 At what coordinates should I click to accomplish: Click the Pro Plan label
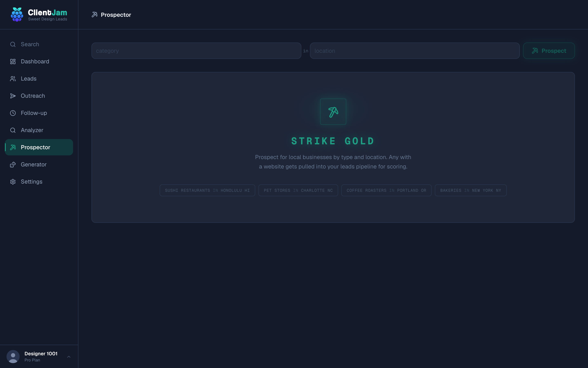32,360
